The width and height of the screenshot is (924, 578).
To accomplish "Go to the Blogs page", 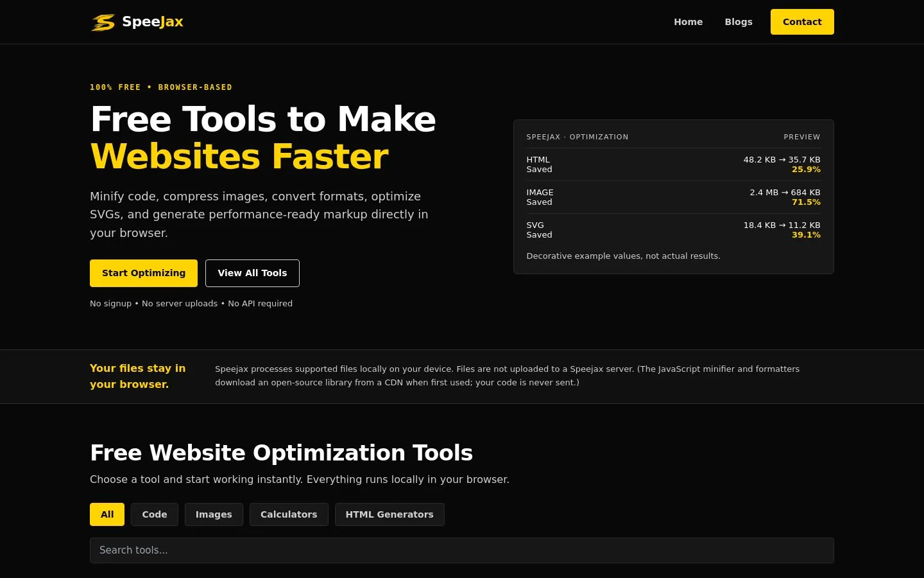I will pos(739,22).
